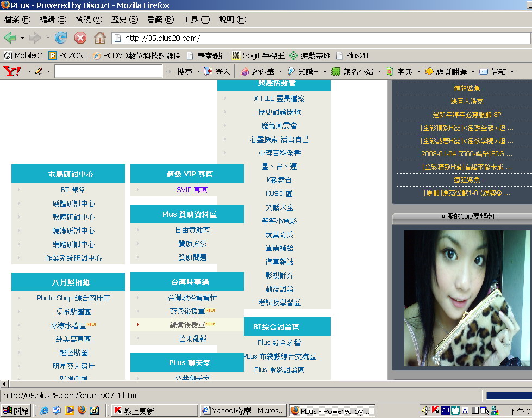Click the X-FILE 靈異檔案 forum link
This screenshot has height=420, width=532.
point(279,98)
